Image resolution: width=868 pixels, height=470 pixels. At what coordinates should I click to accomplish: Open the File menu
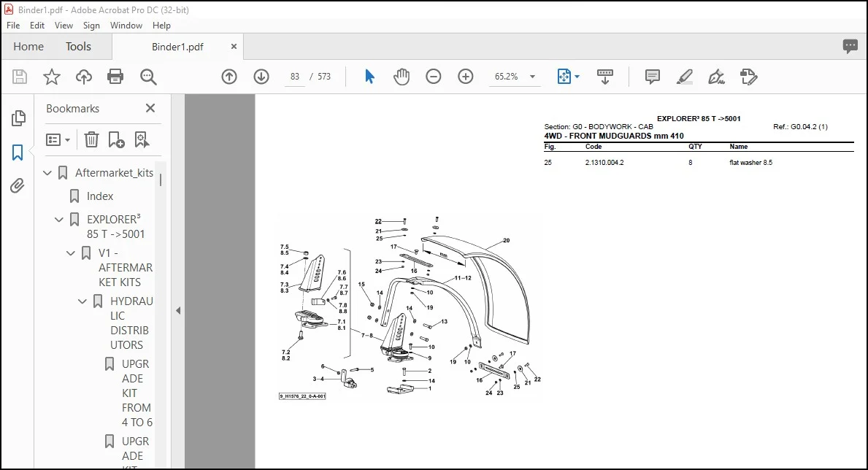pos(13,26)
